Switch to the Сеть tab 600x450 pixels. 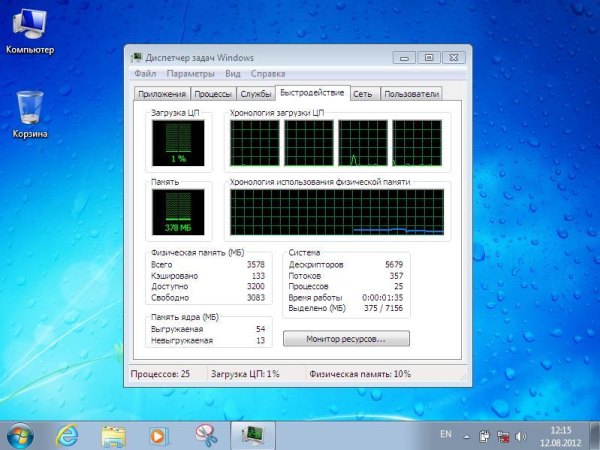coord(363,94)
